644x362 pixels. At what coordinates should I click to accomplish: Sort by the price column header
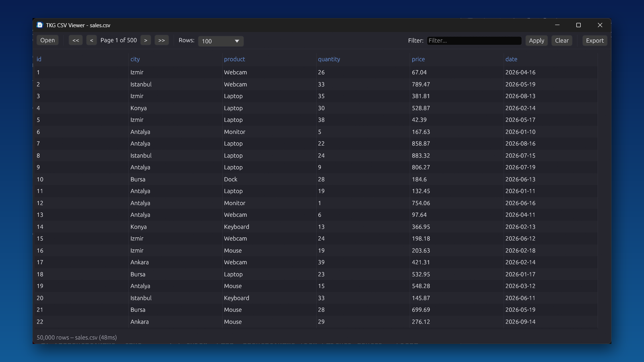(418, 59)
